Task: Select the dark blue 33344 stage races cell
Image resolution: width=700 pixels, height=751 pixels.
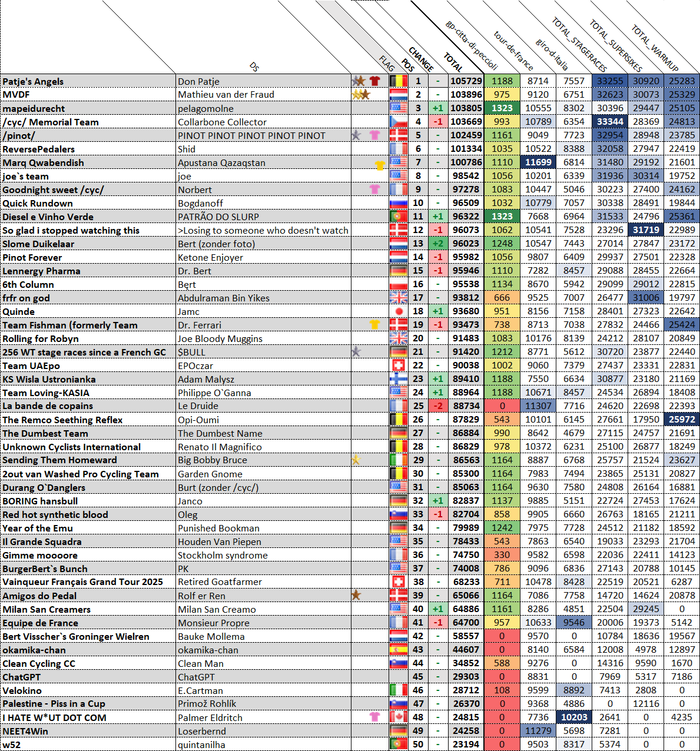Action: [609, 122]
